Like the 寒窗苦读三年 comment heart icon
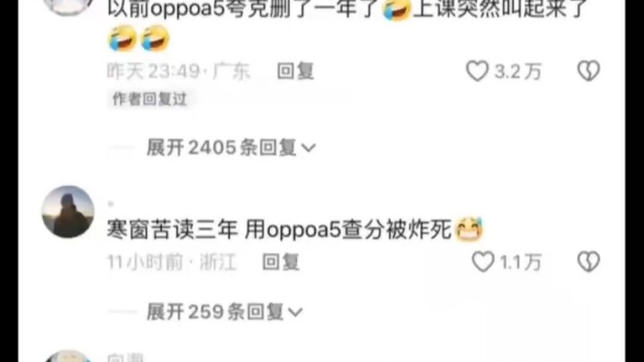The width and height of the screenshot is (644, 362). click(483, 262)
